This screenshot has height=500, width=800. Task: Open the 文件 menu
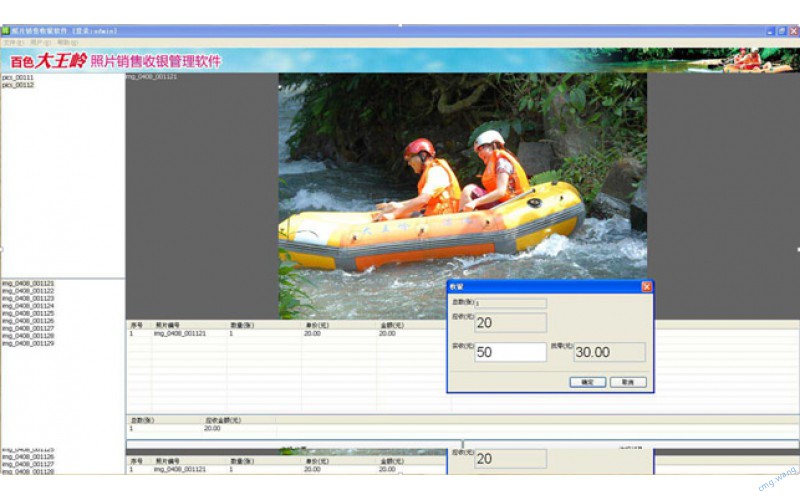[12, 43]
